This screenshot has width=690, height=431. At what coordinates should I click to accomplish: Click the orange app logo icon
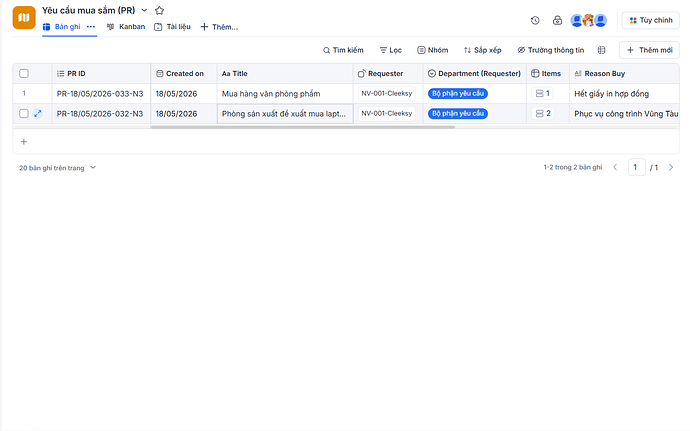(x=24, y=17)
